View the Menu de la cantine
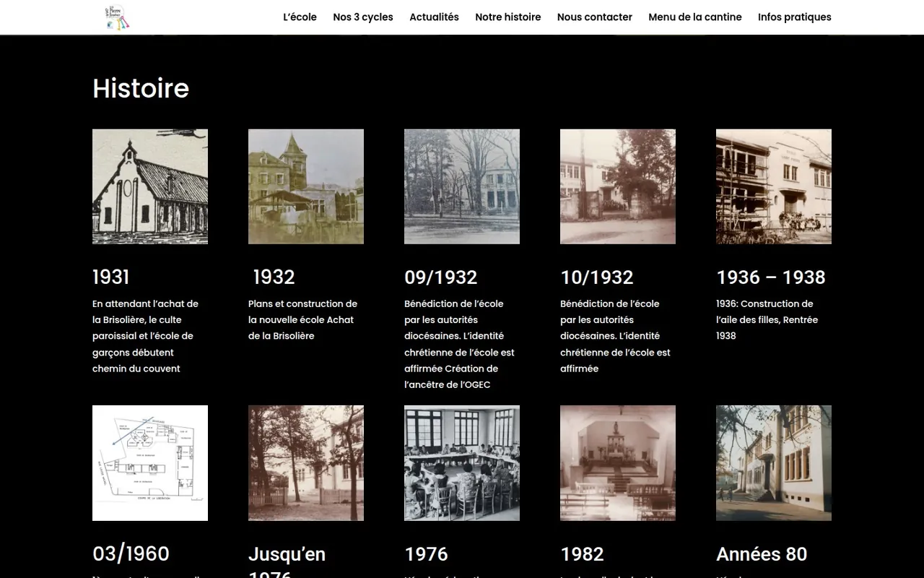The height and width of the screenshot is (578, 924). click(x=695, y=17)
